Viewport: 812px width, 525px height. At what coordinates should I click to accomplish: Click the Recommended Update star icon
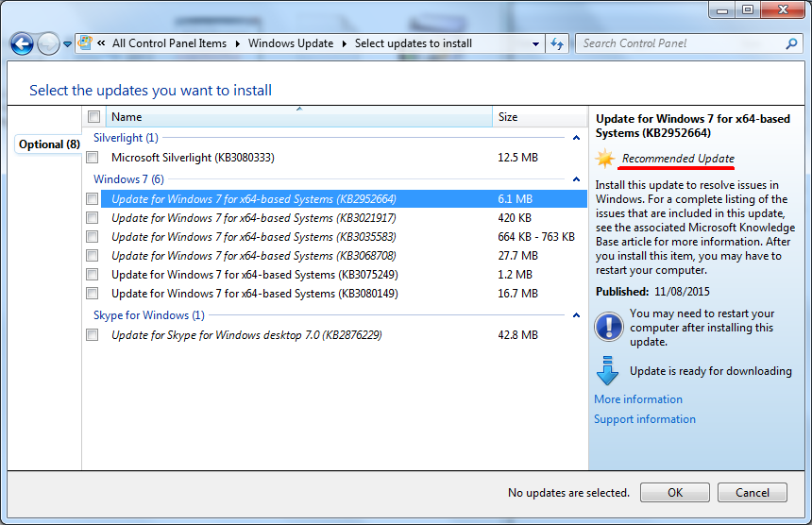click(x=605, y=158)
